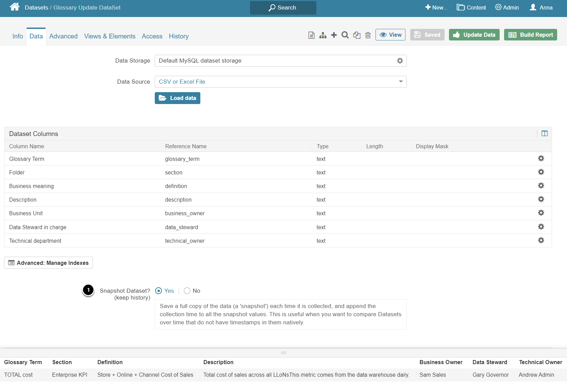Image resolution: width=567 pixels, height=392 pixels.
Task: Select Yes for Snapshot Dataset
Action: pos(159,291)
